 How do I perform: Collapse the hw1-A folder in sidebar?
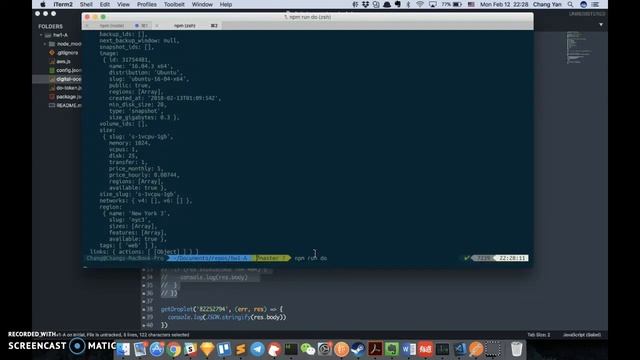click(41, 35)
